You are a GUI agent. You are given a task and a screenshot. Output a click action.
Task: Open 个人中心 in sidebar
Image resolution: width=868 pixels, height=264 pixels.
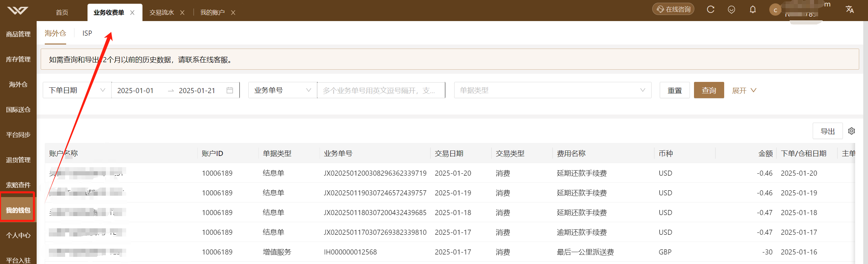(x=18, y=235)
